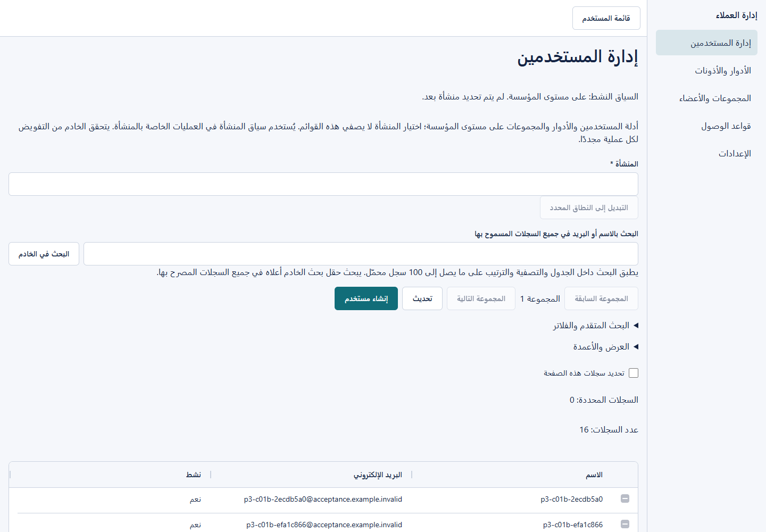Focus the name or email search field
Viewport: 766px width, 532px height.
[x=361, y=254]
